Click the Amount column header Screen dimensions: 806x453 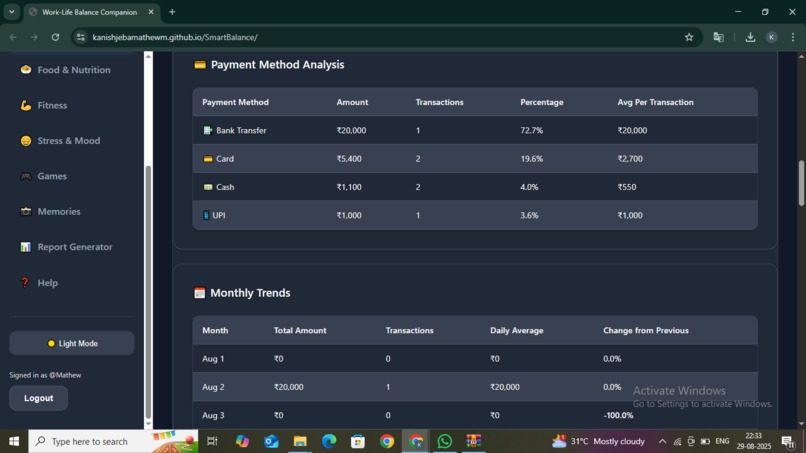click(x=352, y=102)
